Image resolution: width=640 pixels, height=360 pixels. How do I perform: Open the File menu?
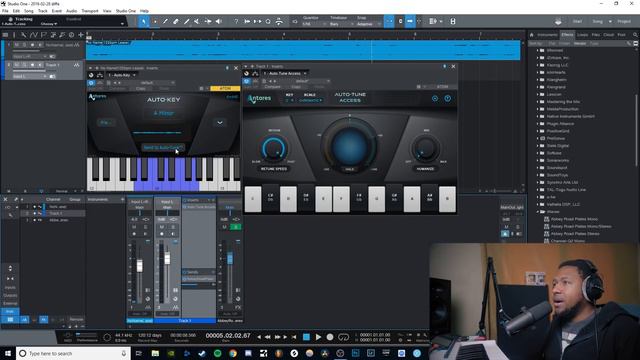click(5, 11)
